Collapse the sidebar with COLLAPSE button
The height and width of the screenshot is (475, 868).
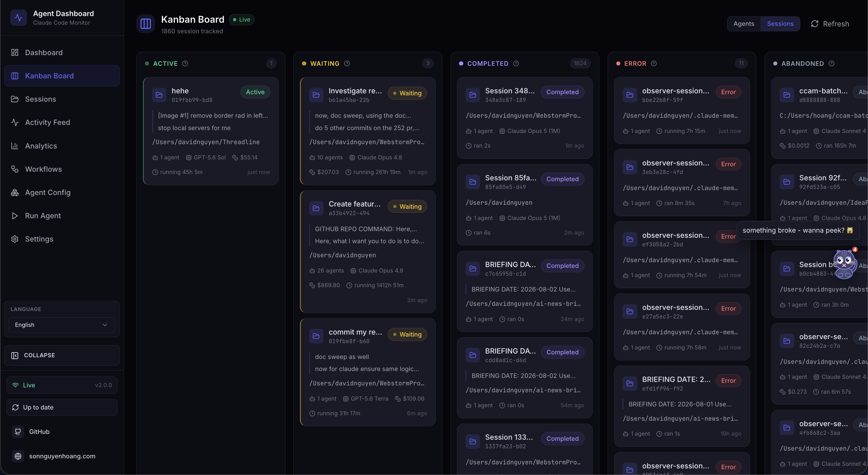(62, 355)
